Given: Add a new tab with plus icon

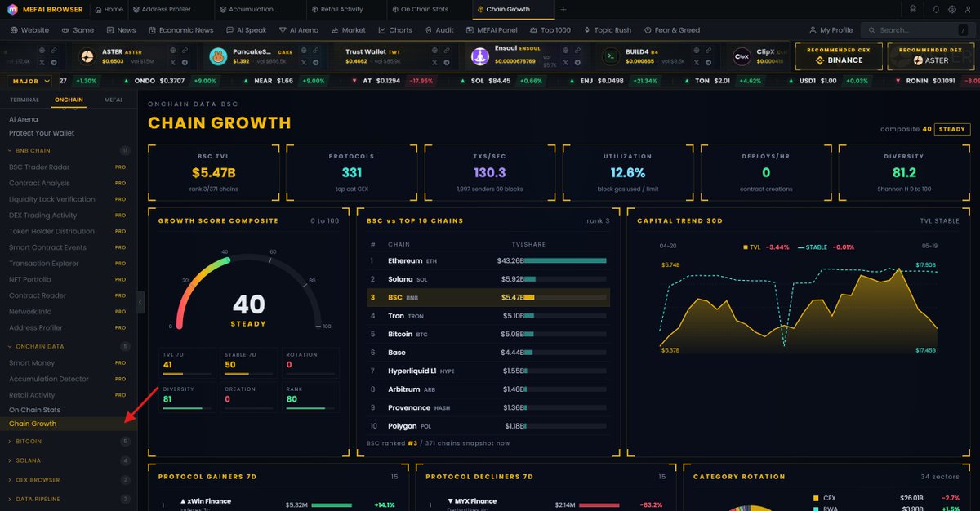Looking at the screenshot, I should [563, 9].
